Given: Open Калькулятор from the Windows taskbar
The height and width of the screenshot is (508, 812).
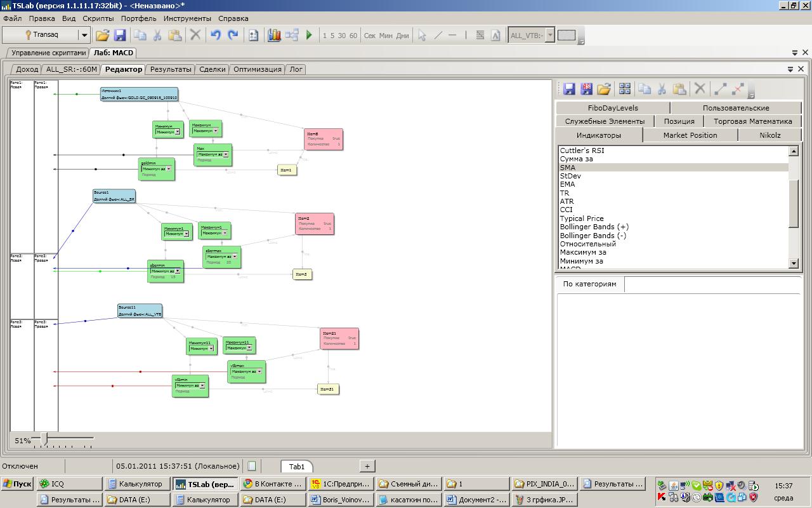Looking at the screenshot, I should 138,484.
